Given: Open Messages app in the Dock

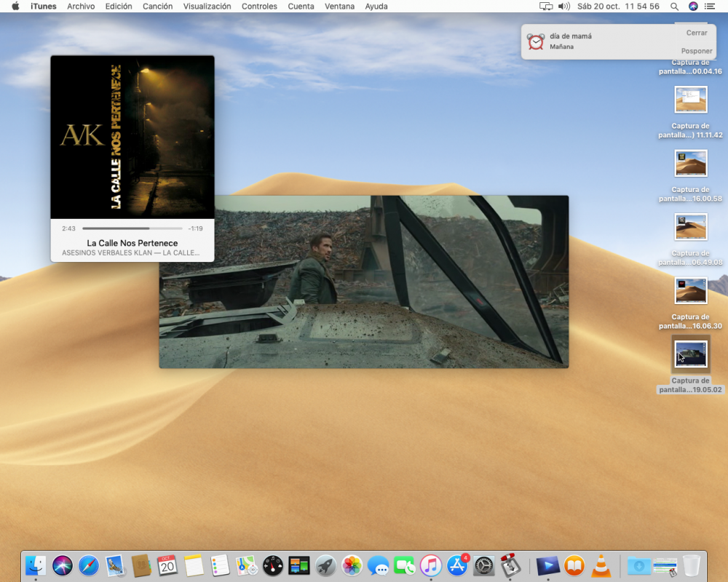Looking at the screenshot, I should coord(378,566).
